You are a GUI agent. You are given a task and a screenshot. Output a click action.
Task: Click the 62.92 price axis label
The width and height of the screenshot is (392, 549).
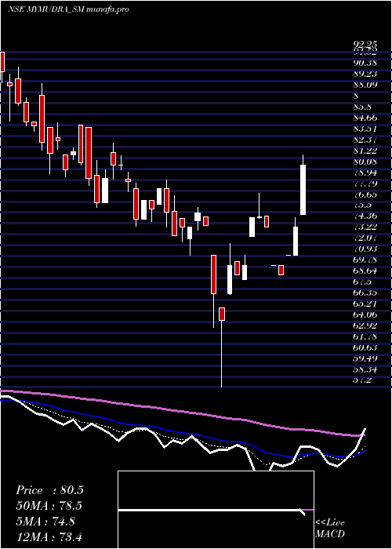point(365,325)
